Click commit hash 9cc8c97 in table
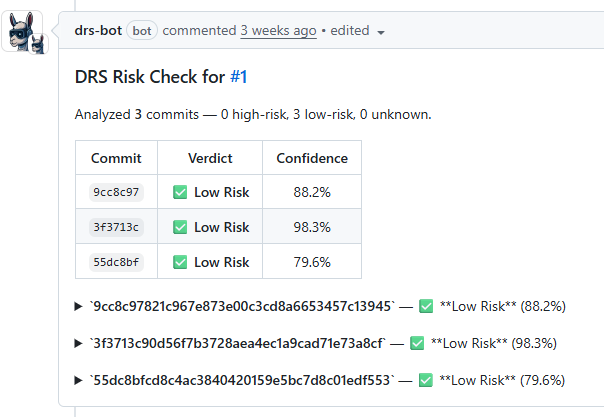 tap(116, 192)
